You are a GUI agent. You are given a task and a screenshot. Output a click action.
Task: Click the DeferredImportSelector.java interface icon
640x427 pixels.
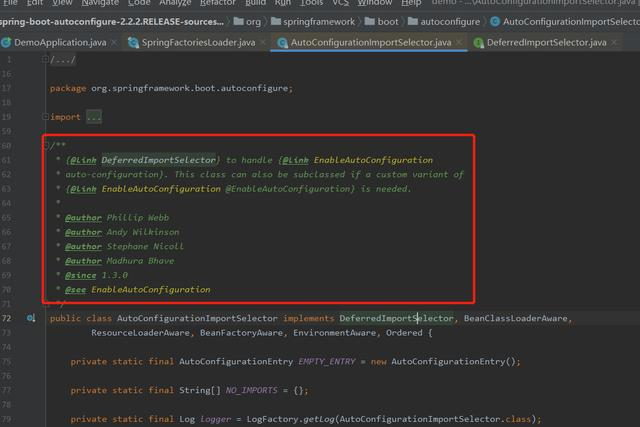pos(479,42)
